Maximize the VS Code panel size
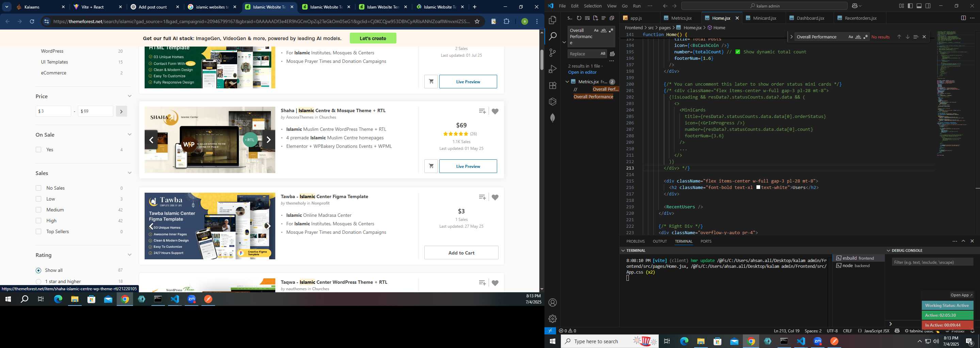Image resolution: width=980 pixels, height=348 pixels. pos(963,241)
